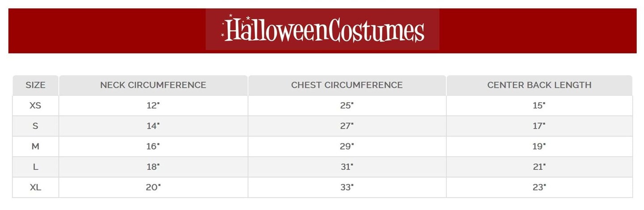Image resolution: width=644 pixels, height=210 pixels.
Task: Select the 25" chest circumference cell
Action: (347, 105)
